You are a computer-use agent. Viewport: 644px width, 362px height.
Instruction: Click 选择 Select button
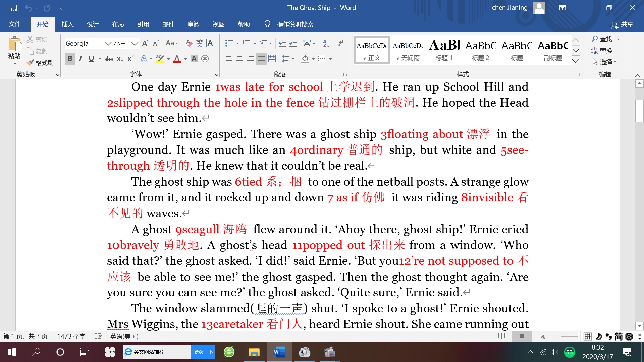point(604,62)
